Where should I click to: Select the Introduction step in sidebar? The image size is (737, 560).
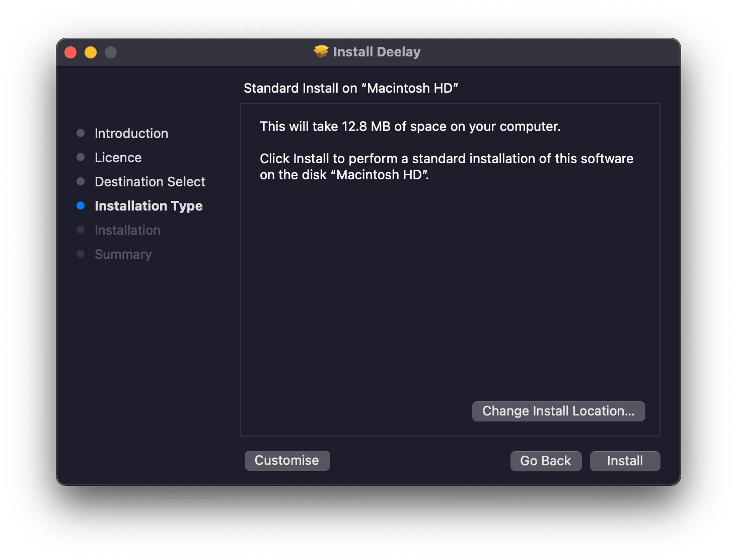[x=131, y=133]
